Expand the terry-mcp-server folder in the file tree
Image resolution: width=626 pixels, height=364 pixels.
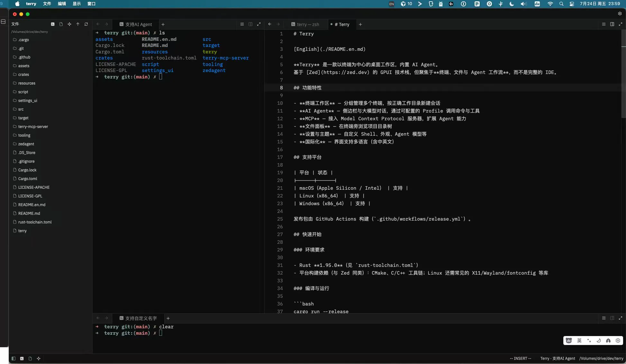50,127
